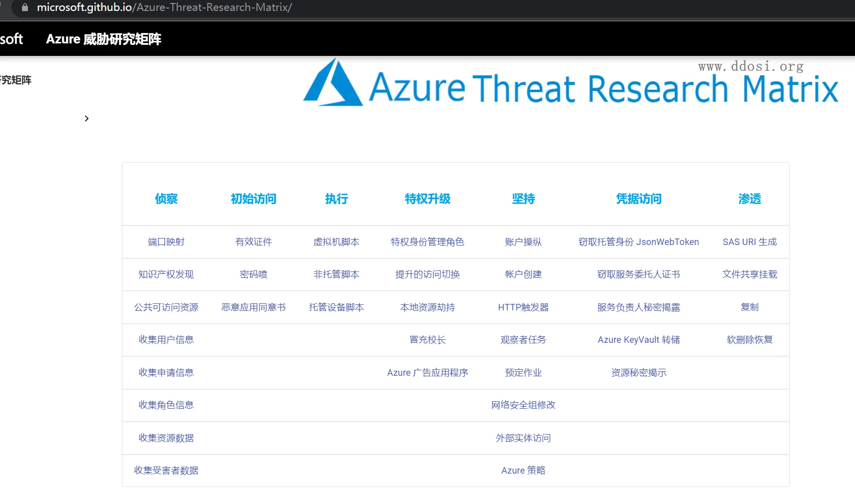
Task: Select the 恶意应用同意书 technique
Action: [254, 307]
